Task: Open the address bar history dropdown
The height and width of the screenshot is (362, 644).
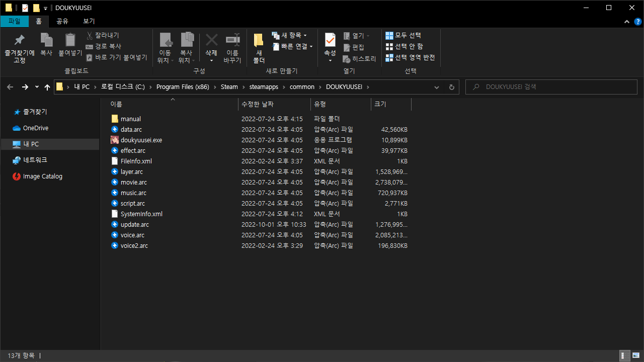Action: [x=437, y=87]
